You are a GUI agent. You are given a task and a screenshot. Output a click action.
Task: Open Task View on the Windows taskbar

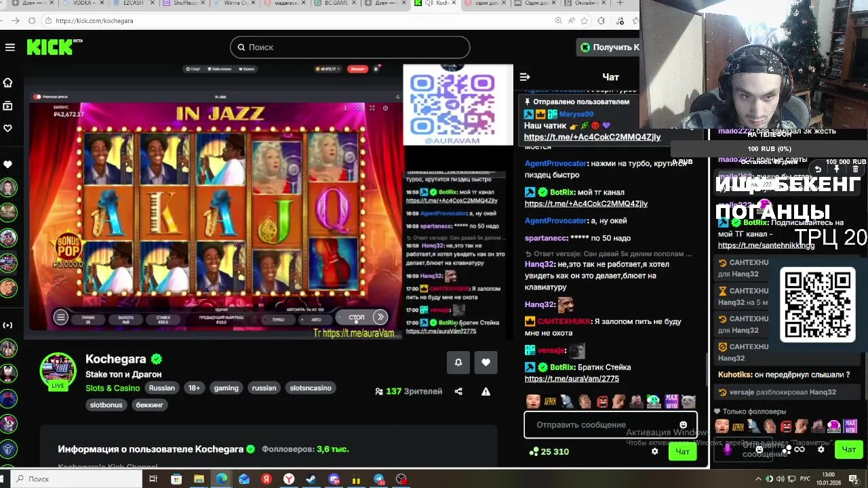pos(153,479)
